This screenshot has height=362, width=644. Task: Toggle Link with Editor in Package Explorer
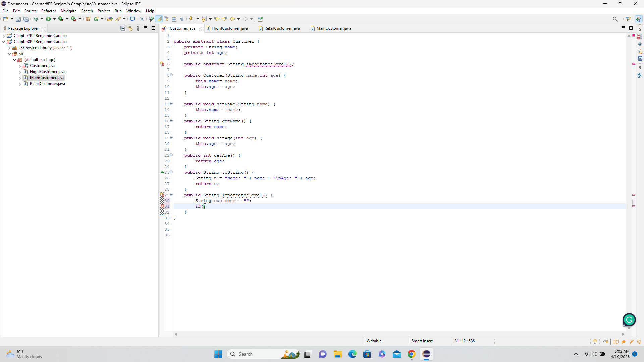(130, 28)
